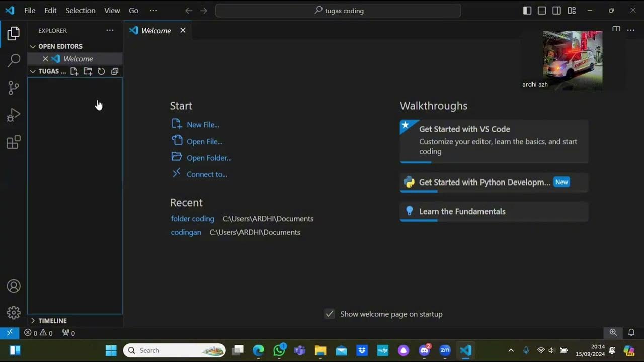Toggle the primary side bar layout icon

click(x=527, y=10)
